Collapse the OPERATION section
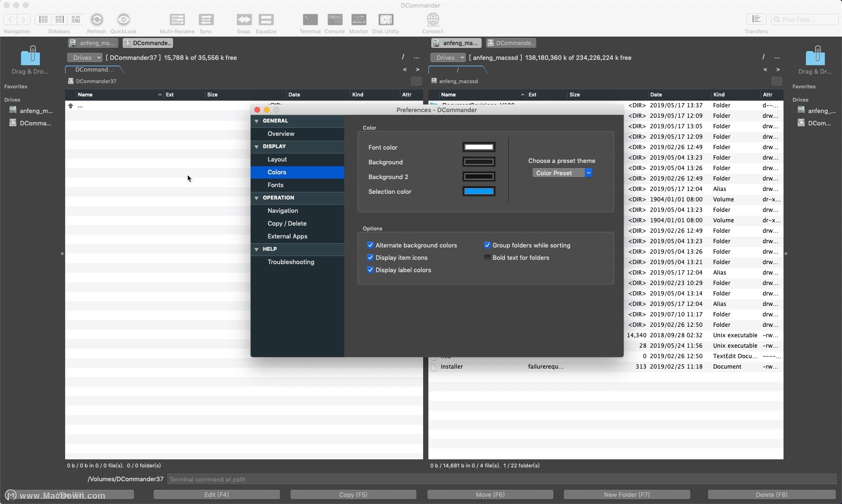 pyautogui.click(x=257, y=198)
